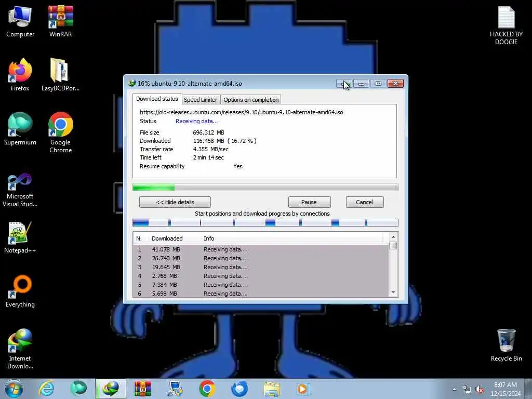This screenshot has height=399, width=532.
Task: Switch to Internet Download Manager taskbar button
Action: click(x=111, y=389)
